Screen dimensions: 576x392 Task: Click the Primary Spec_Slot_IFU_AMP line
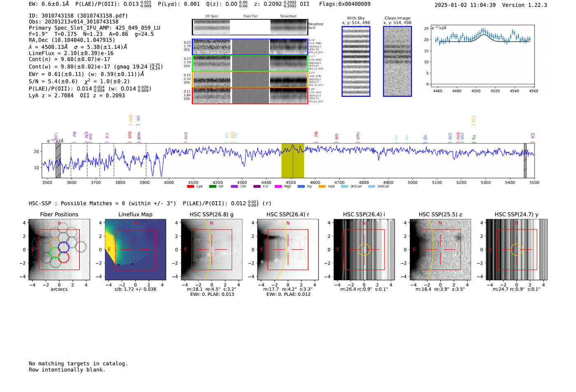pyautogui.click(x=95, y=28)
